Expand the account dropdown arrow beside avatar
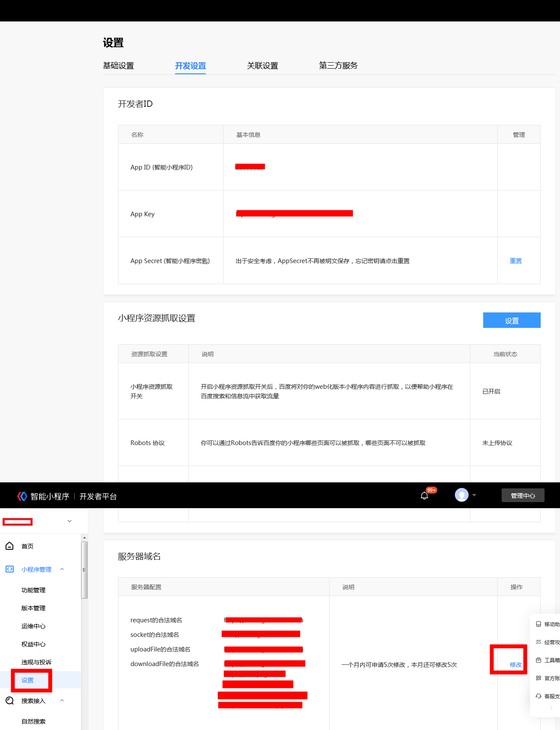Image resolution: width=560 pixels, height=730 pixels. (x=474, y=495)
